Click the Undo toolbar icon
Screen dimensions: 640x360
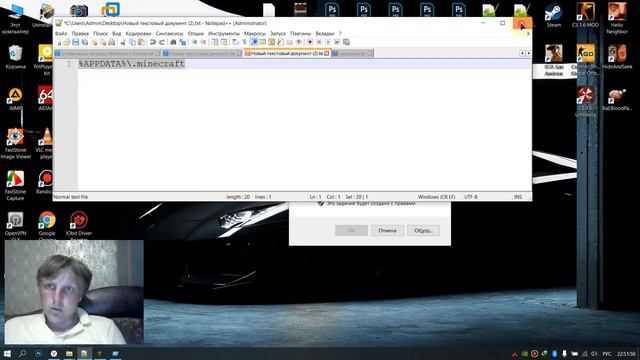(x=153, y=42)
